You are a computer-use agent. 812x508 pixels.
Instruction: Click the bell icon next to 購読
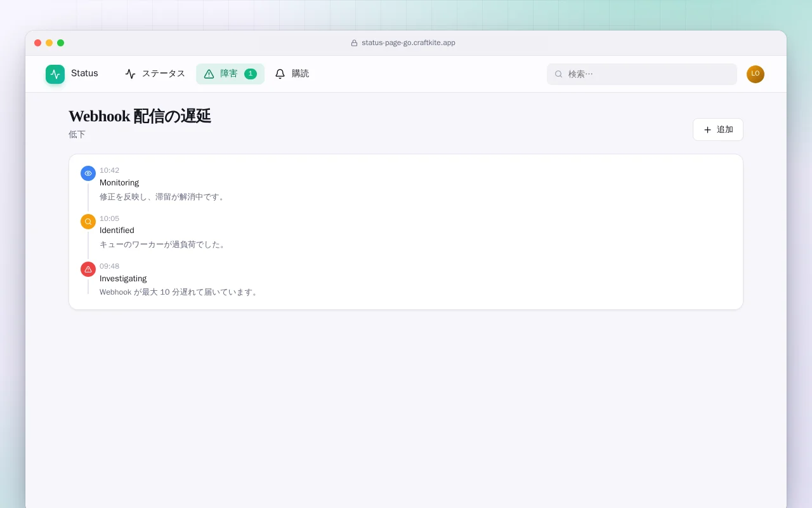point(280,74)
